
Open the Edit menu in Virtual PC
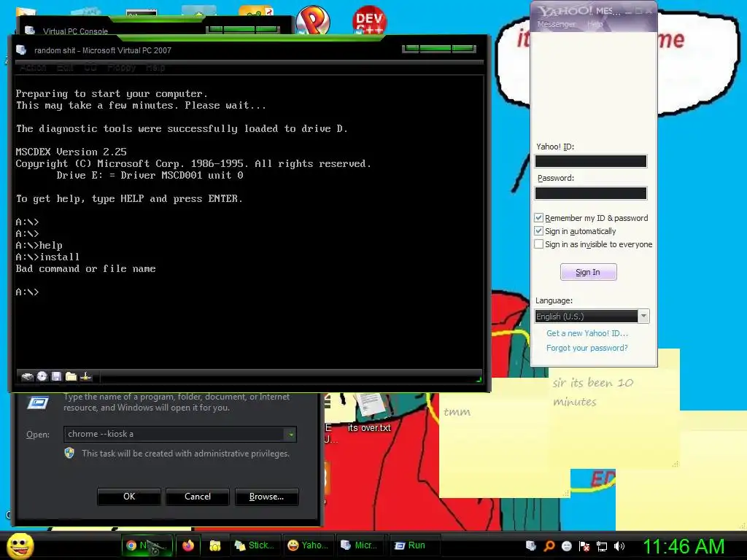65,68
